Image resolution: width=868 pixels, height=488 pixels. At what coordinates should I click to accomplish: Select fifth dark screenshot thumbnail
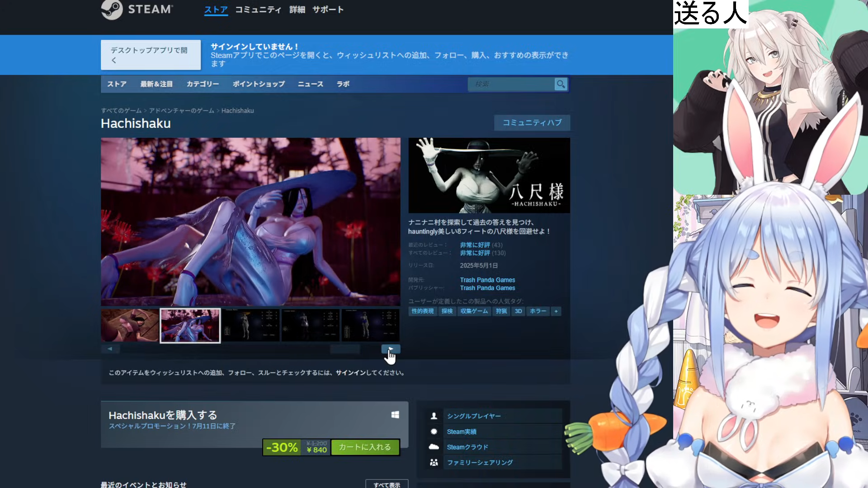click(x=370, y=325)
